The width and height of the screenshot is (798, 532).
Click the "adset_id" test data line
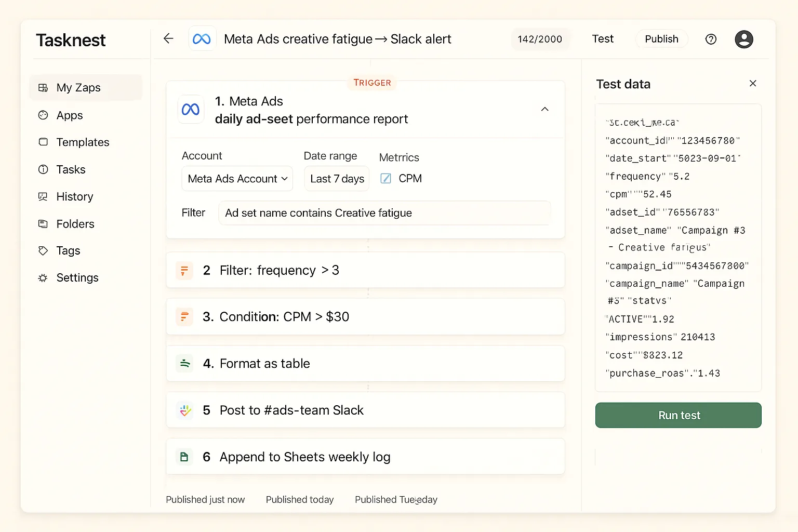pos(662,212)
